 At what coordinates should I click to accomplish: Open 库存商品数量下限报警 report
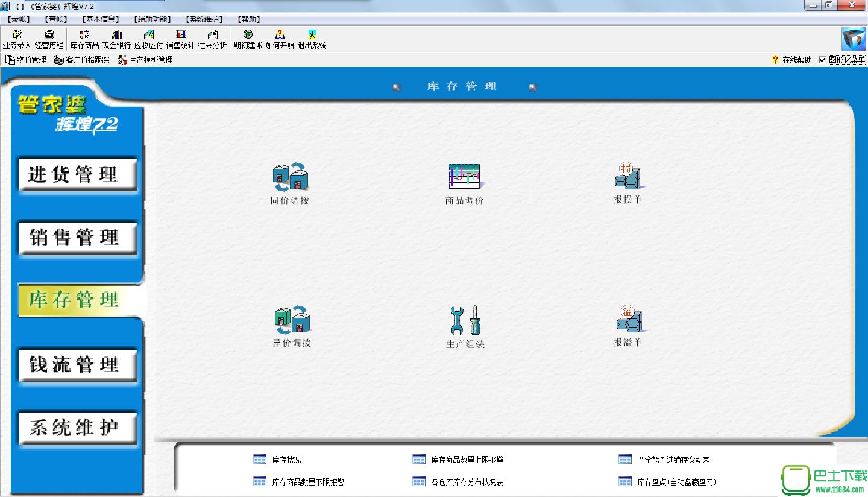[x=308, y=482]
